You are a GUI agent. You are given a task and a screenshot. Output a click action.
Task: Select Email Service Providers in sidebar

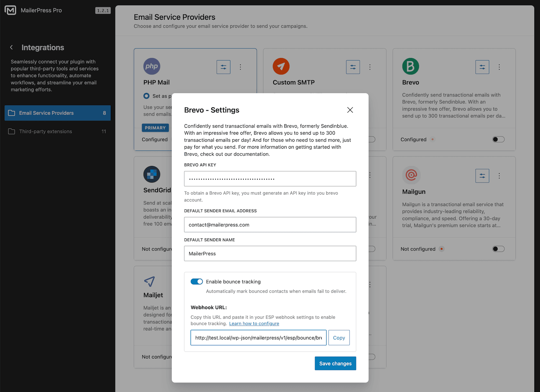pos(46,113)
